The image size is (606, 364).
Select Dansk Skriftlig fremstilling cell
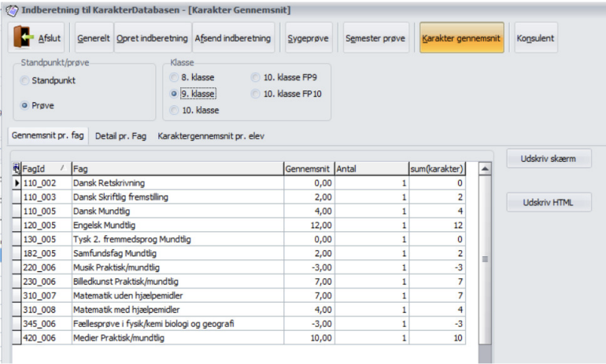click(177, 197)
